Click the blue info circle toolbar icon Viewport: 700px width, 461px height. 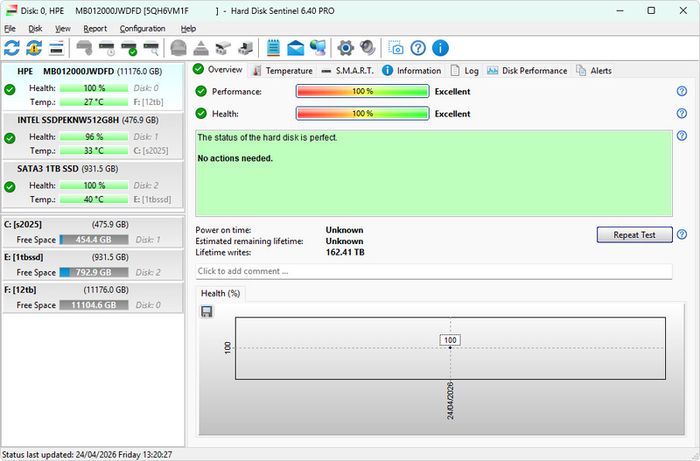pos(440,48)
